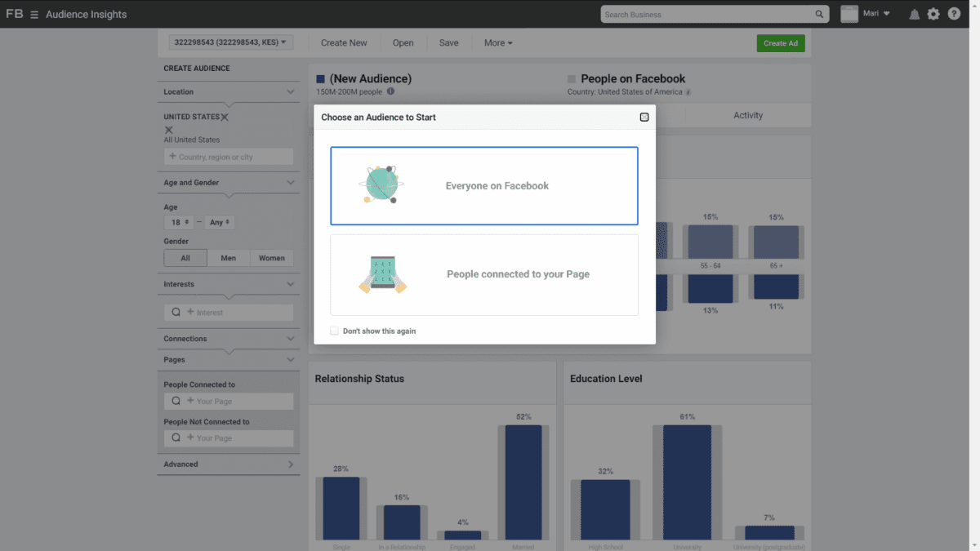980x551 pixels.
Task: Choose Everyone on Facebook audience
Action: tap(484, 185)
